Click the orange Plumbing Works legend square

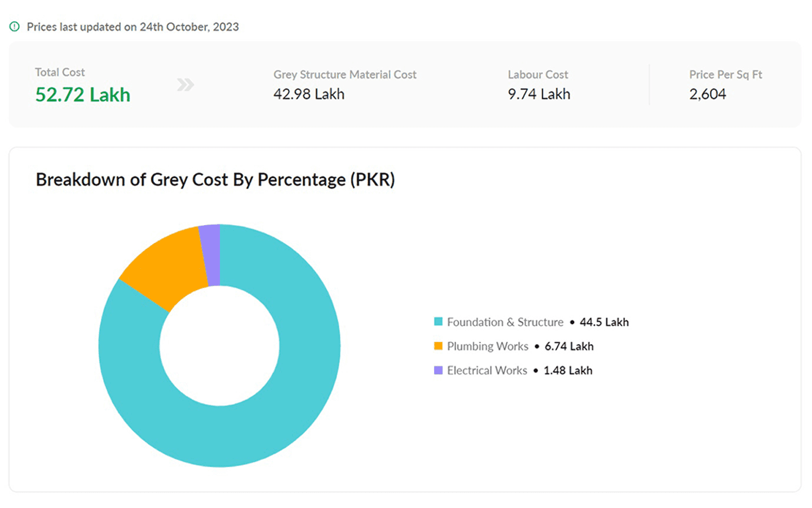[x=438, y=346]
